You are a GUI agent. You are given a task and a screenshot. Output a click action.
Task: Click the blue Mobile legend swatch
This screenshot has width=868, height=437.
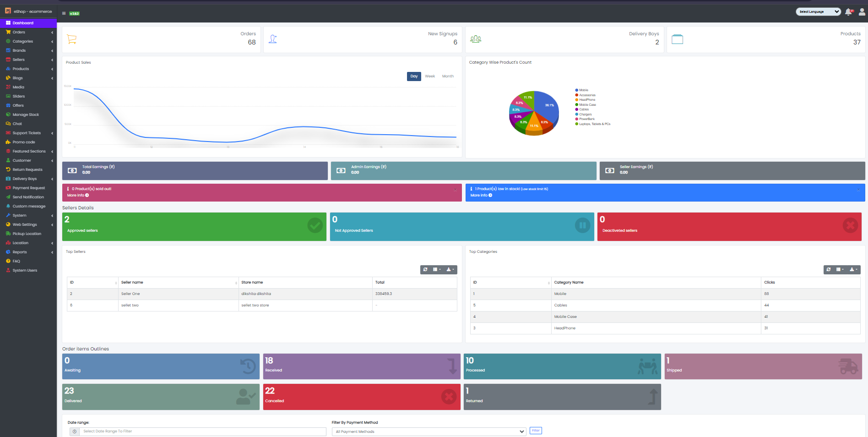click(577, 90)
